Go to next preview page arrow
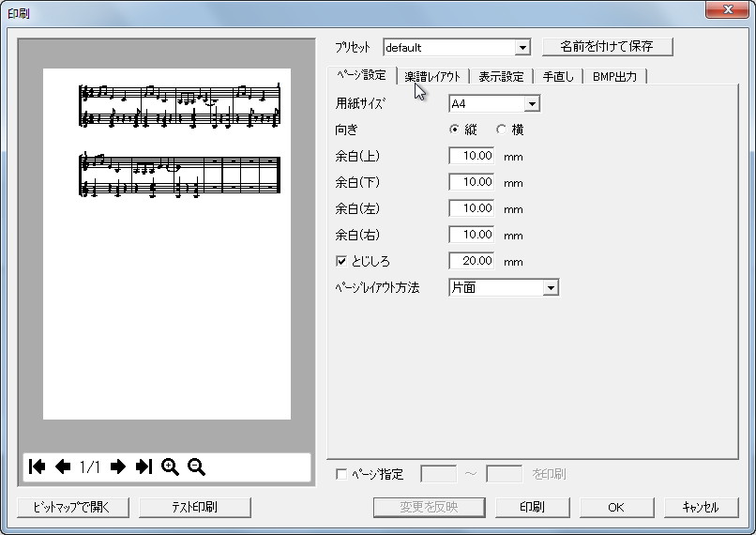 pos(117,466)
